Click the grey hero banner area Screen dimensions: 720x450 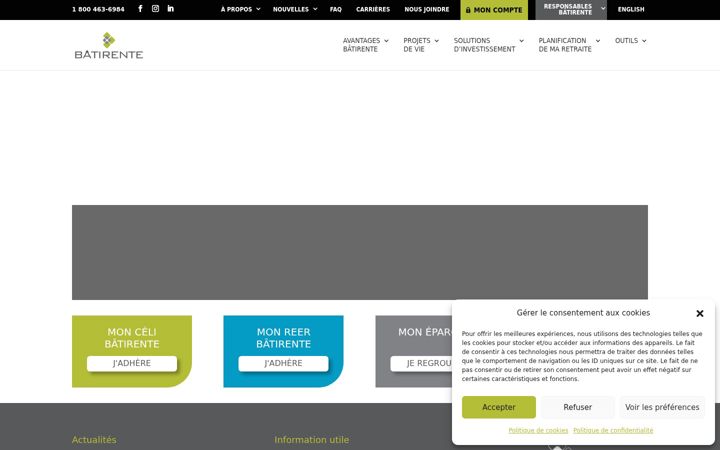[360, 252]
